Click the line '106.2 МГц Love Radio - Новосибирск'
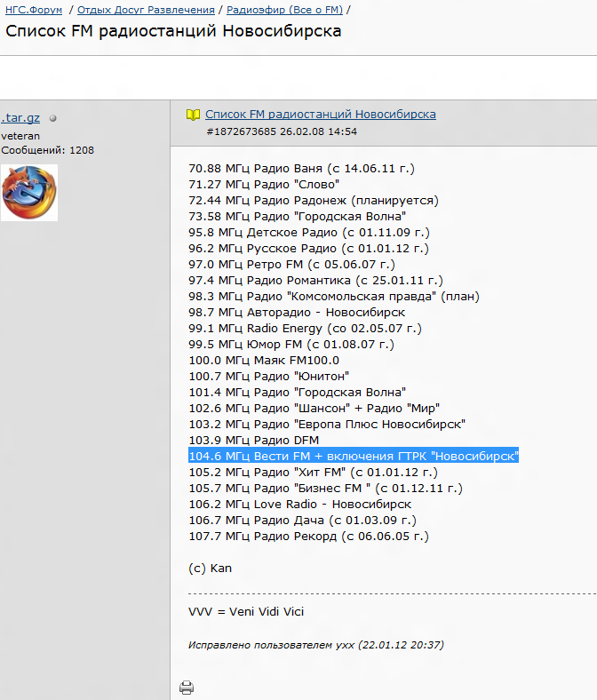The image size is (597, 700). pos(300,505)
